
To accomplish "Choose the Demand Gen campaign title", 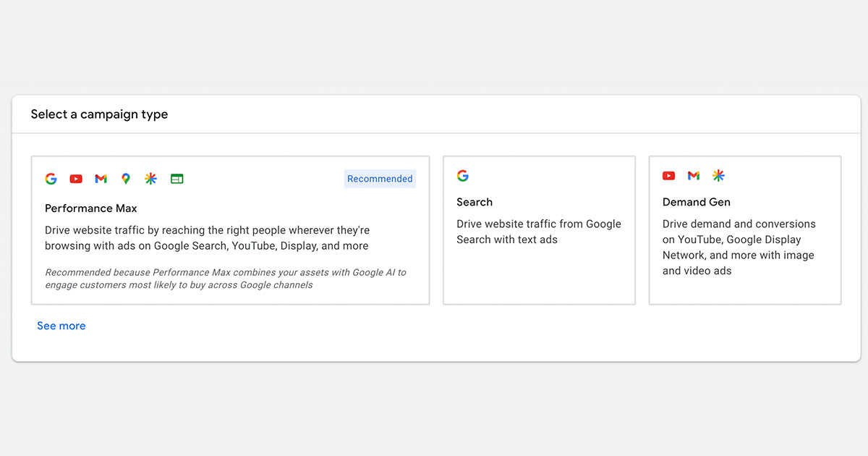I will (697, 202).
